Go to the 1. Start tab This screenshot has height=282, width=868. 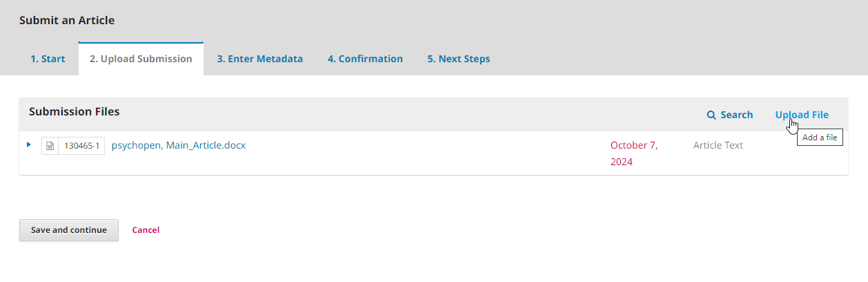point(48,59)
